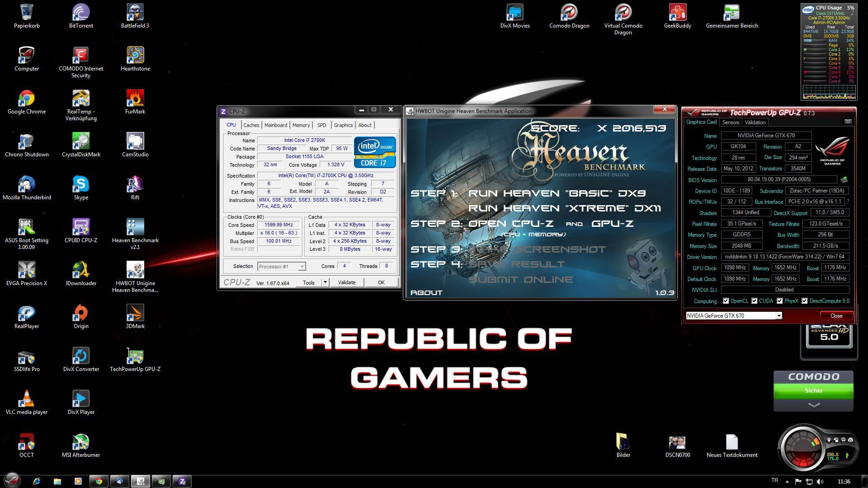Click the TR language indicator
Viewport: 868px width, 488px height.
coord(774,480)
